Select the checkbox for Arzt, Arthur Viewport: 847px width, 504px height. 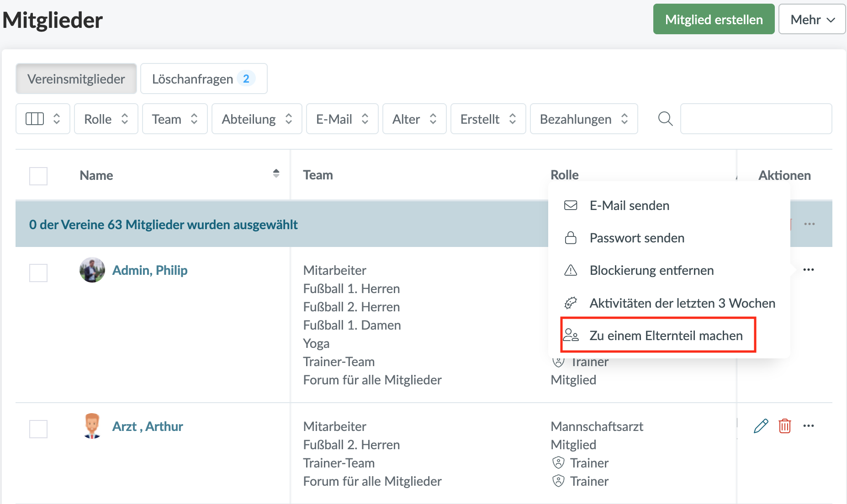click(x=38, y=429)
